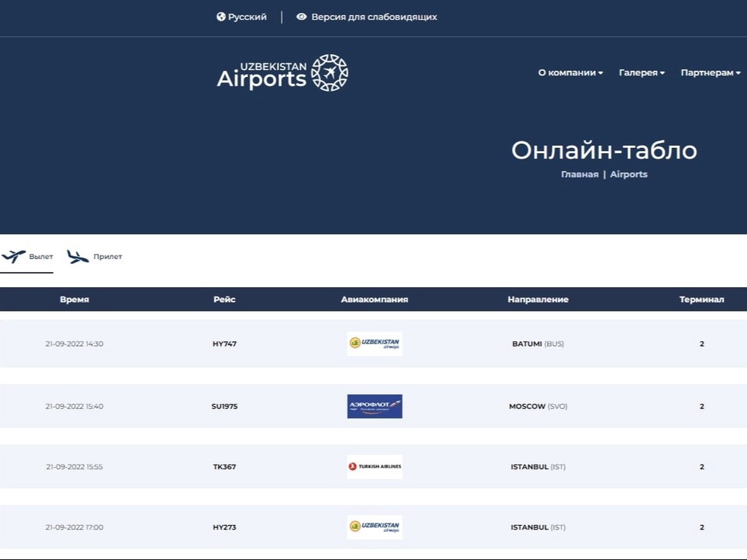Screen dimensions: 747x560
Task: Click the Airports breadcrumb link
Action: tap(629, 174)
